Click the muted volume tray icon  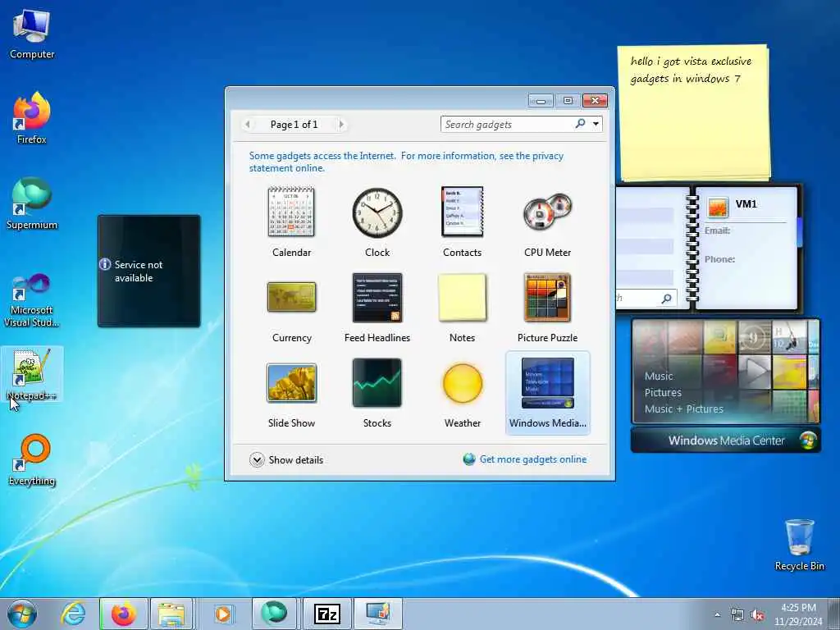click(x=757, y=615)
